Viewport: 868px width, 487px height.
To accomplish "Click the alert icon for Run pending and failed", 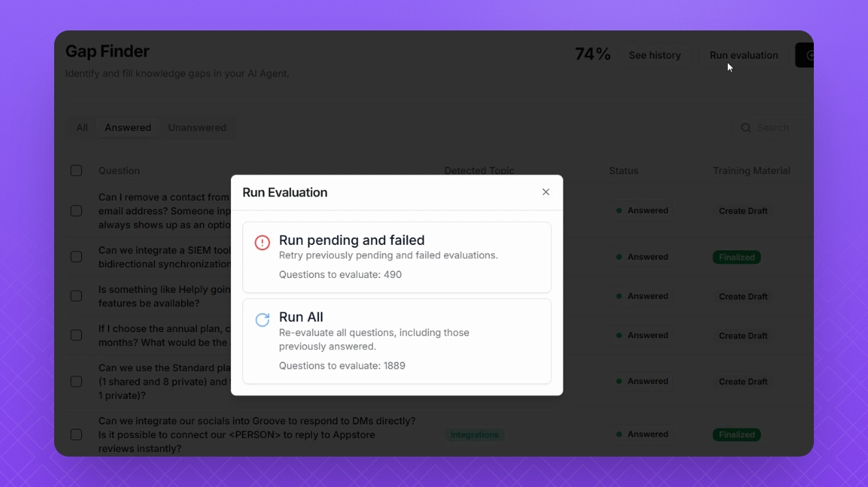I will [262, 242].
